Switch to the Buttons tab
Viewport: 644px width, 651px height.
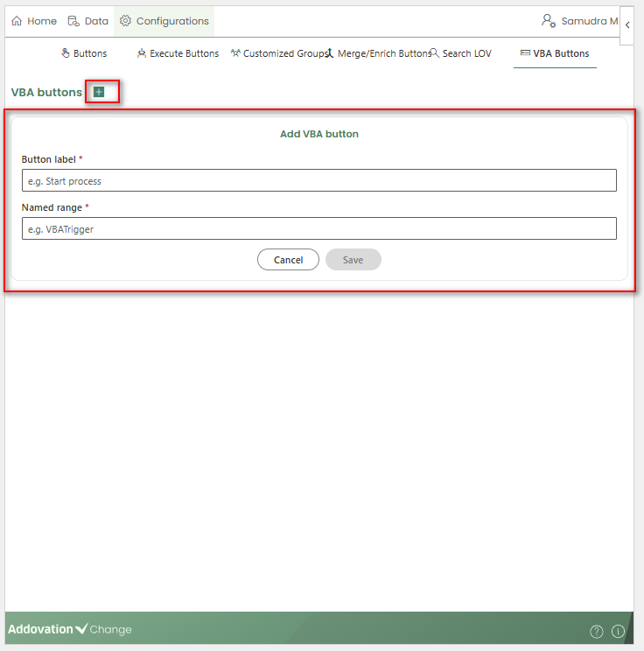click(84, 53)
